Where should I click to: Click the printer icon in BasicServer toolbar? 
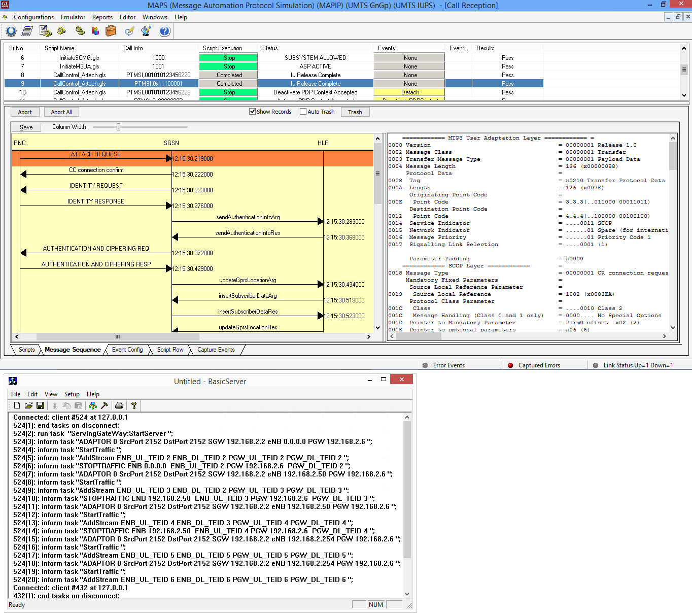click(x=119, y=405)
